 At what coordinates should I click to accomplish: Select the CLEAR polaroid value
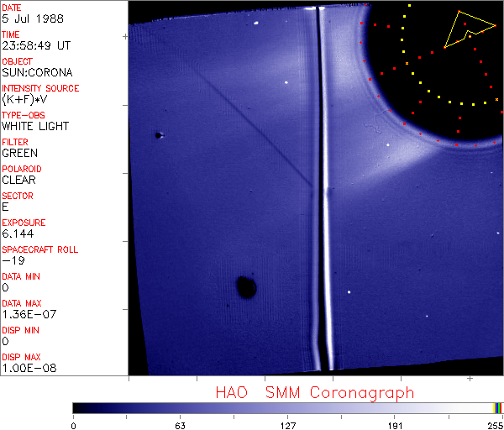pyautogui.click(x=18, y=180)
